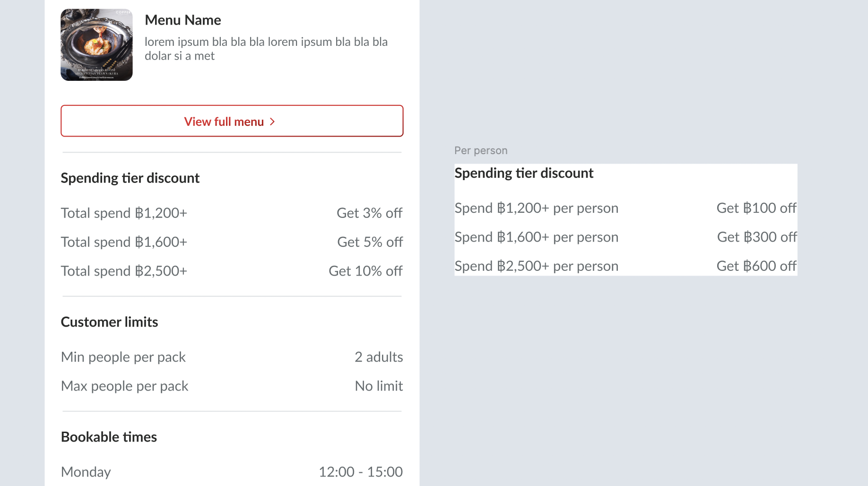Click the No limit value
868x486 pixels.
379,386
